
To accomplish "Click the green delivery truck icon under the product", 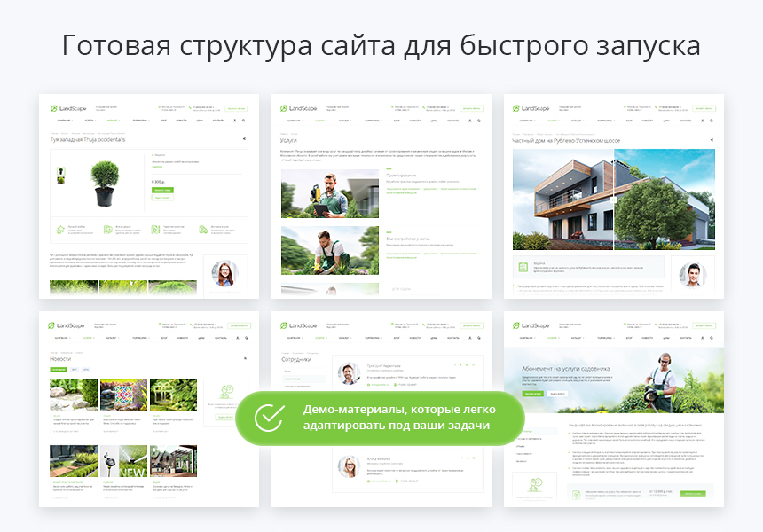I will (201, 230).
